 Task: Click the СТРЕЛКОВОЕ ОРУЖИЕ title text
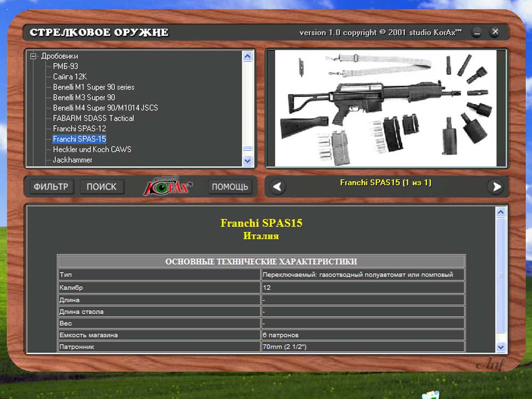pyautogui.click(x=99, y=33)
